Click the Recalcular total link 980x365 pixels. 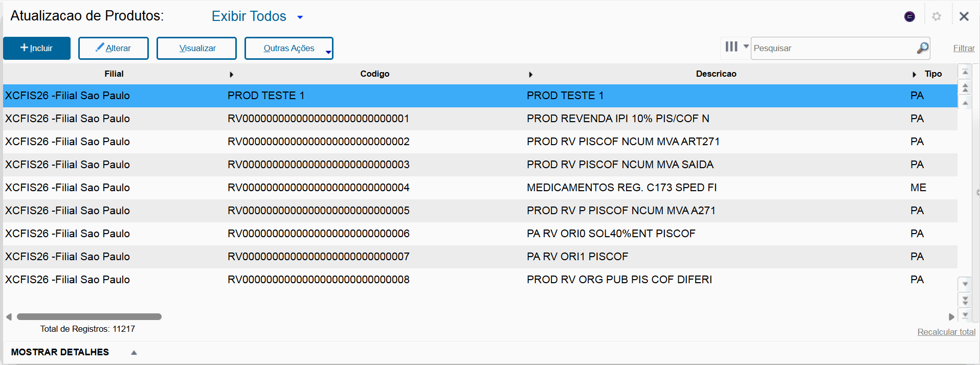coord(946,332)
